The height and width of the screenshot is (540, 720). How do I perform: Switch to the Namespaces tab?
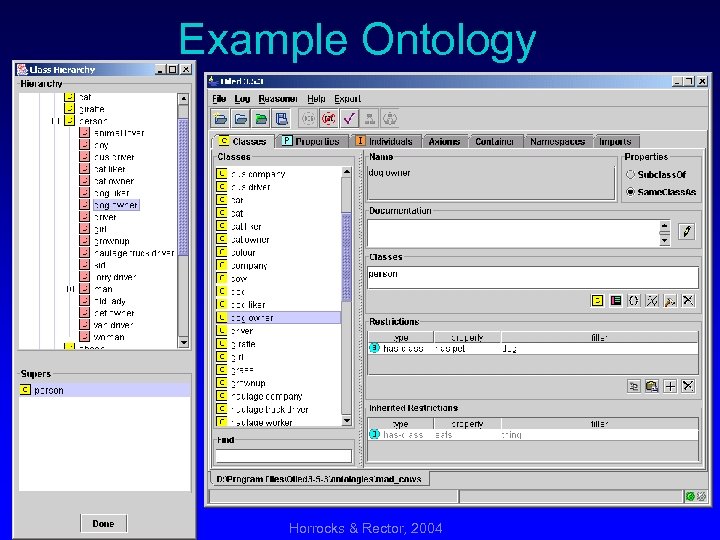click(558, 141)
